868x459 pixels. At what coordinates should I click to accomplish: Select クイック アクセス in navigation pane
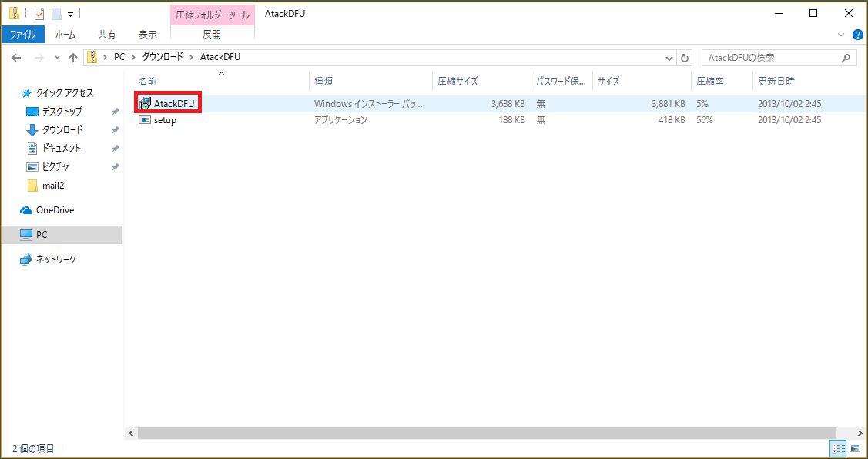click(57, 92)
